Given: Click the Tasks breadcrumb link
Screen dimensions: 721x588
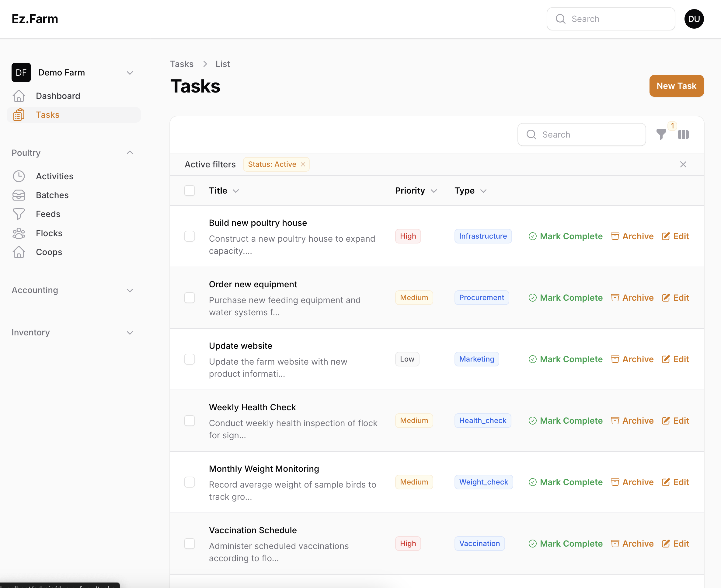Looking at the screenshot, I should point(182,64).
